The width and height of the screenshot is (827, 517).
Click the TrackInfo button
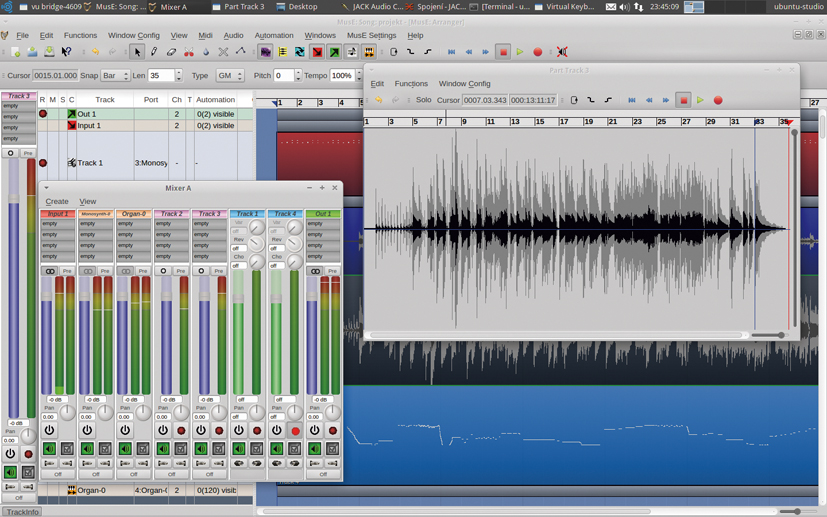pyautogui.click(x=22, y=512)
